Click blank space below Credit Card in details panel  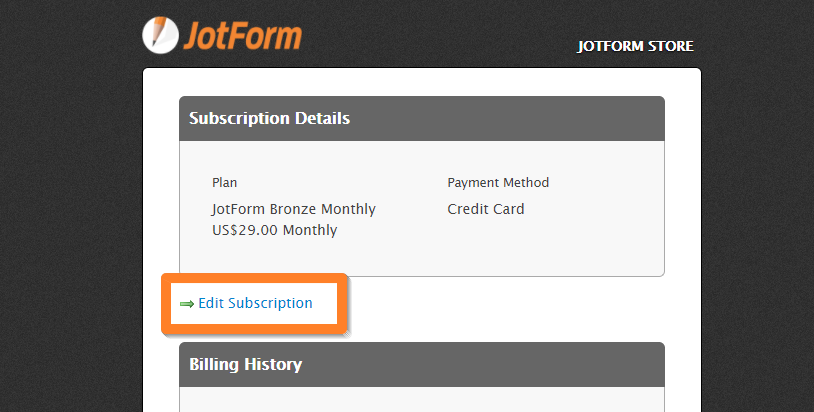click(x=540, y=245)
